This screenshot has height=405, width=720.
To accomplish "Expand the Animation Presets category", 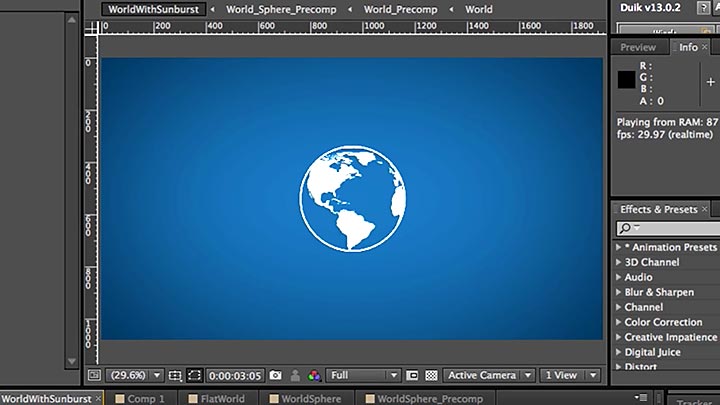I will [x=619, y=247].
